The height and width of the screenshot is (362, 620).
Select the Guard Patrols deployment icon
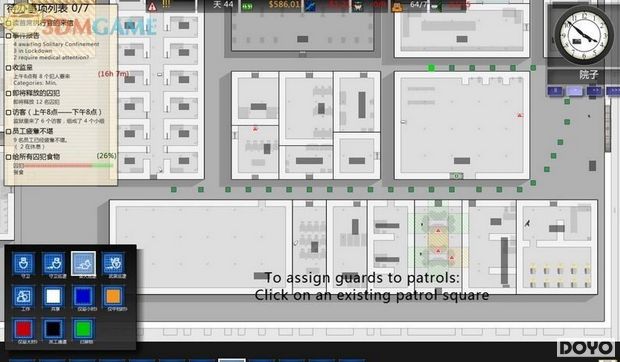coord(53,264)
